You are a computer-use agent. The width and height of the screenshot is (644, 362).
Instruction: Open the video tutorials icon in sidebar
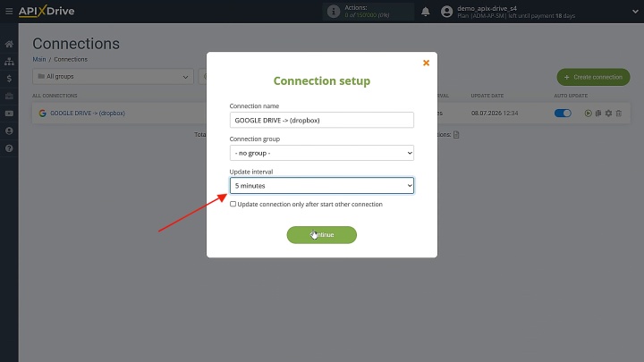[9, 114]
